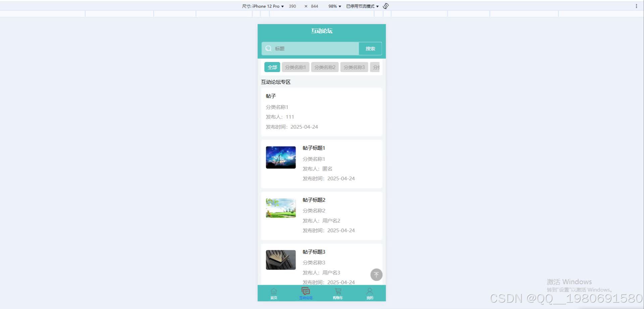The height and width of the screenshot is (309, 644).
Task: Select the 分类名称2 category filter chip
Action: [x=324, y=67]
